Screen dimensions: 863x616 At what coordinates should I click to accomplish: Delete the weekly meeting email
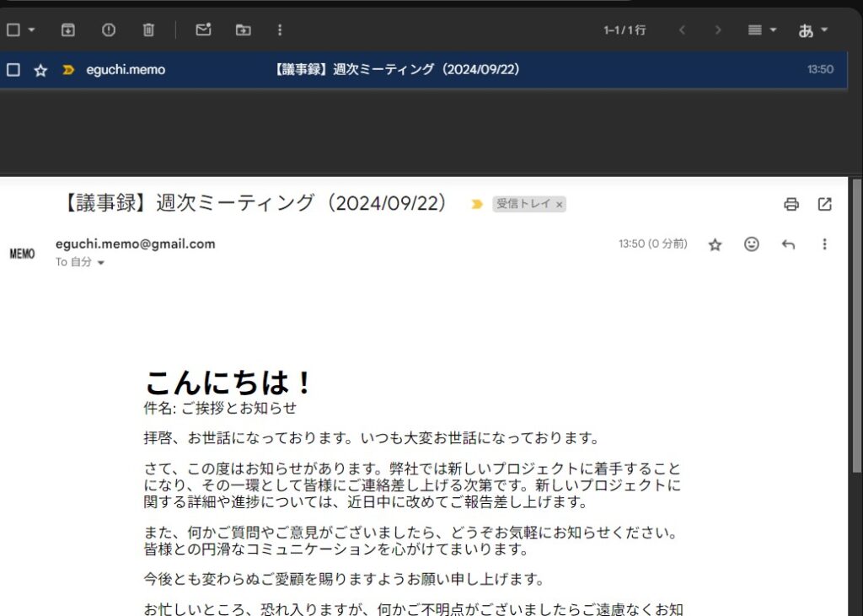click(148, 29)
